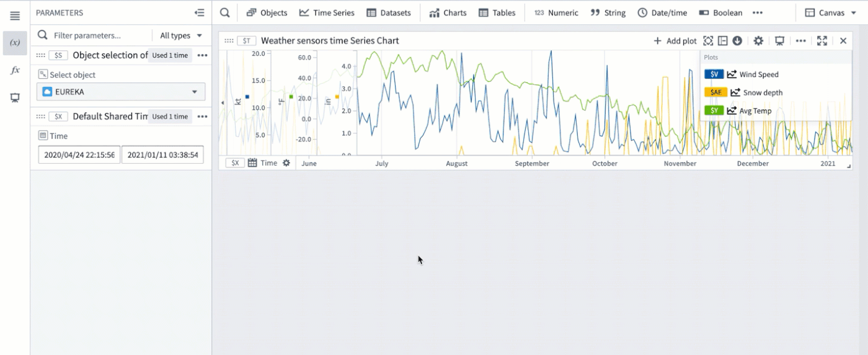Click the chart download icon

coord(737,41)
